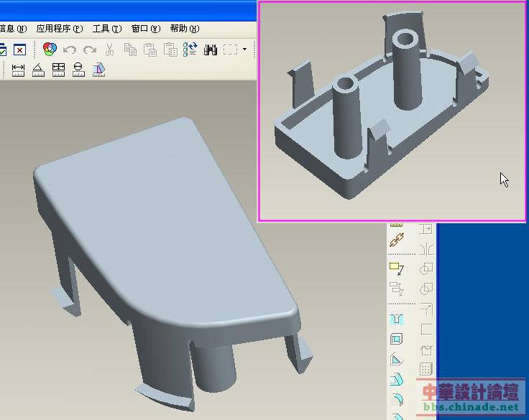Click the bbs.chinade.net watermark link
The image size is (529, 420).
click(x=476, y=406)
